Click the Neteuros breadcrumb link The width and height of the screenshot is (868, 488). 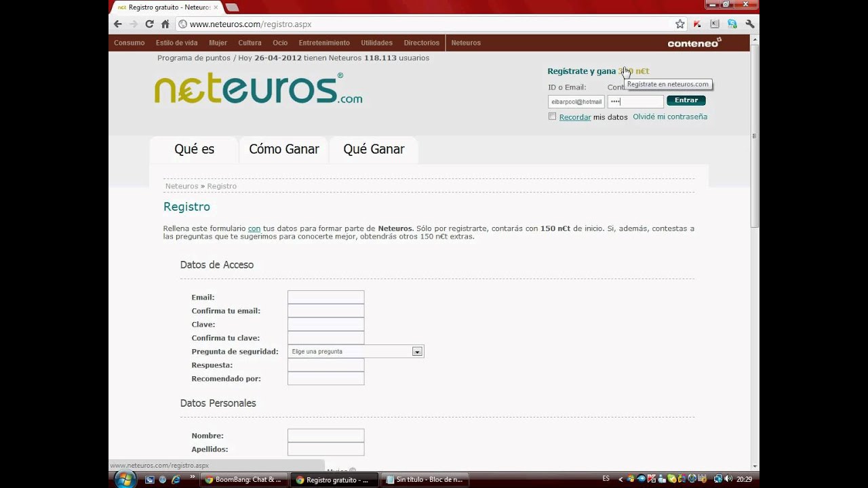pos(182,186)
